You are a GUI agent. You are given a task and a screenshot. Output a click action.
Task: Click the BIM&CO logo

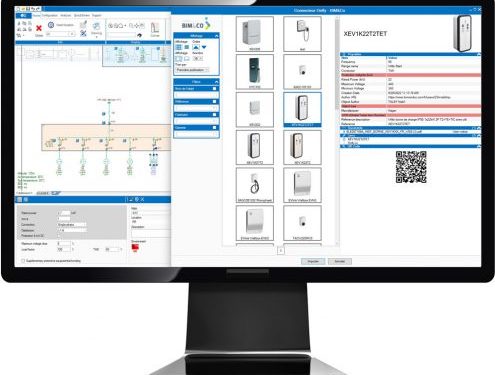(x=196, y=25)
